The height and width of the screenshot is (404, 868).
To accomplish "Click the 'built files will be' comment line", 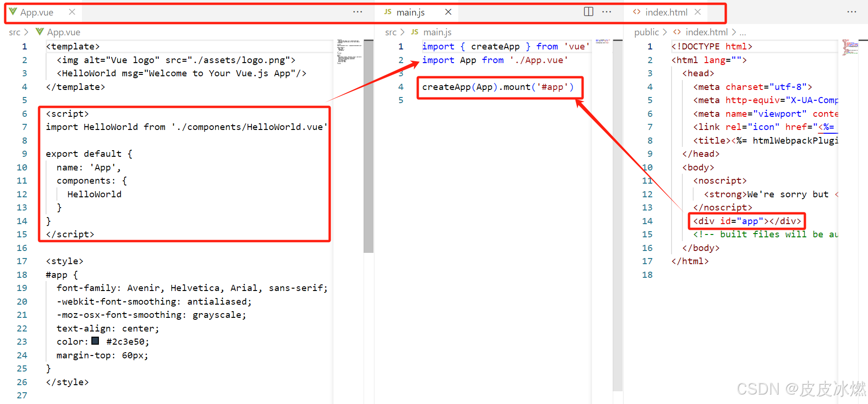I will click(765, 234).
